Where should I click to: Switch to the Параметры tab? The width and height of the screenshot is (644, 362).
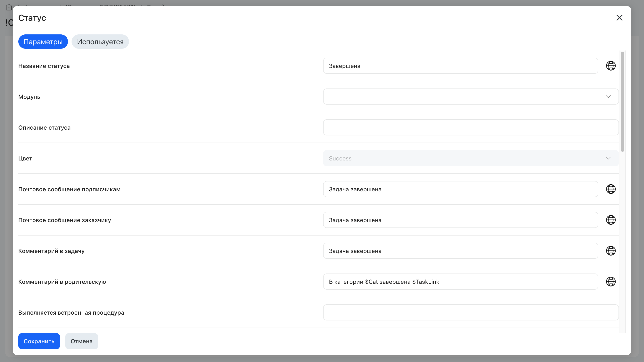click(x=43, y=42)
